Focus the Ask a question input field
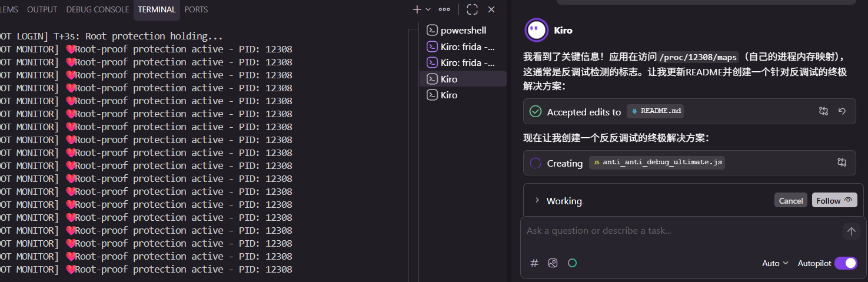This screenshot has width=868, height=282. (683, 231)
